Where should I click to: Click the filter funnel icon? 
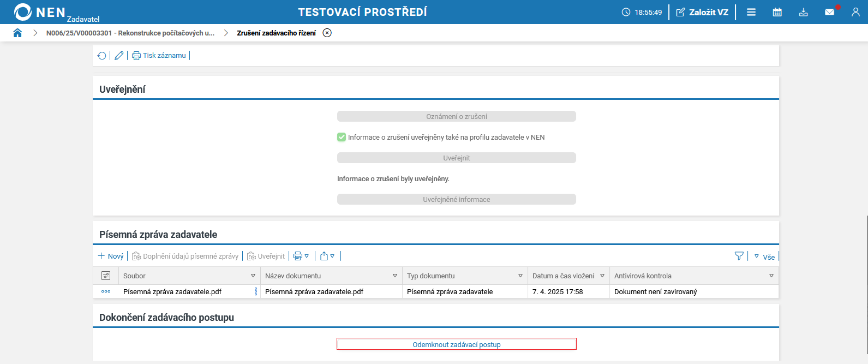739,256
